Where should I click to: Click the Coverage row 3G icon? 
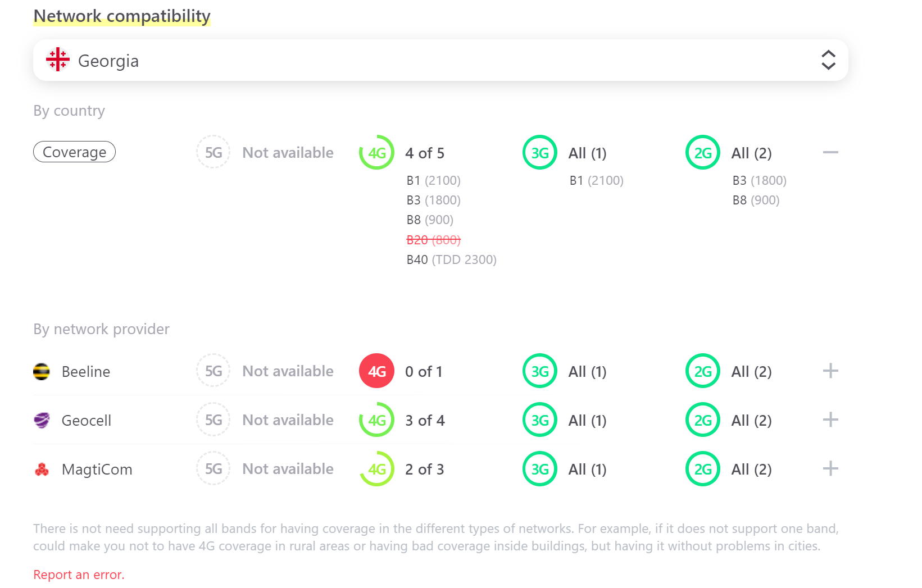pos(540,153)
